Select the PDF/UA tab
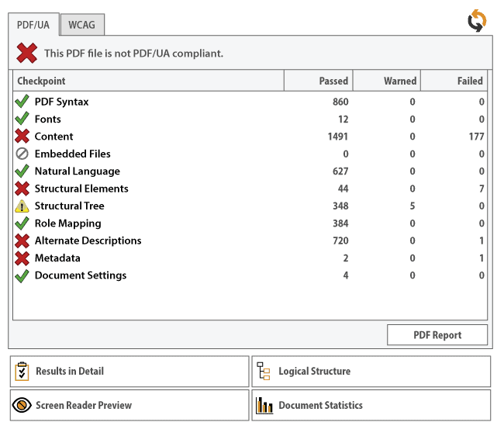504x429 pixels. [x=33, y=26]
